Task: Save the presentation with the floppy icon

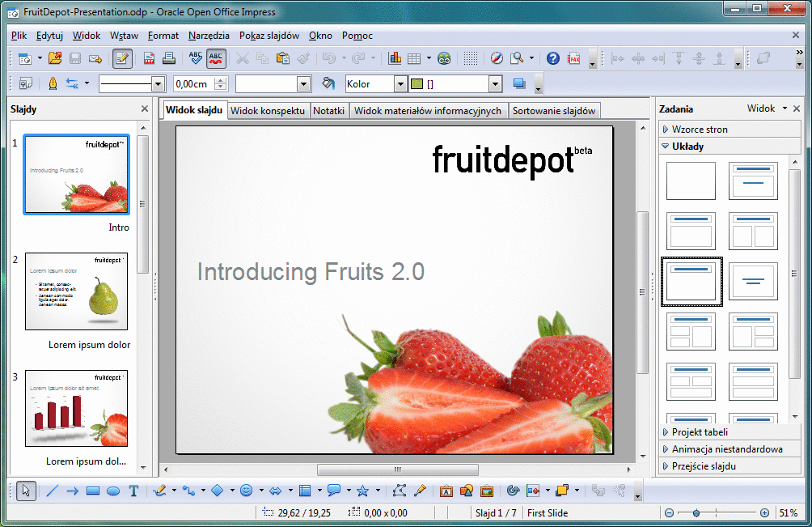Action: pyautogui.click(x=75, y=58)
